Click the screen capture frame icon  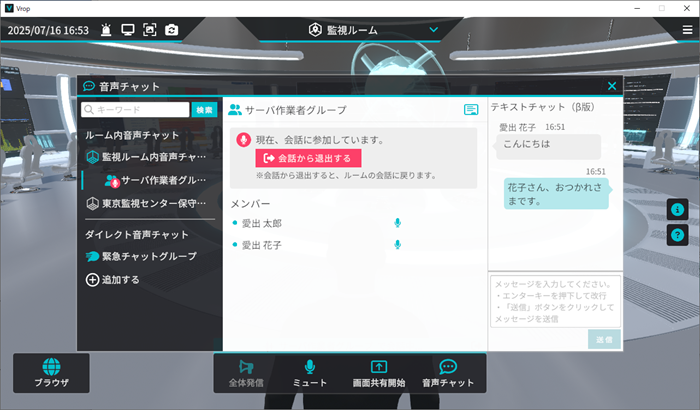[150, 30]
